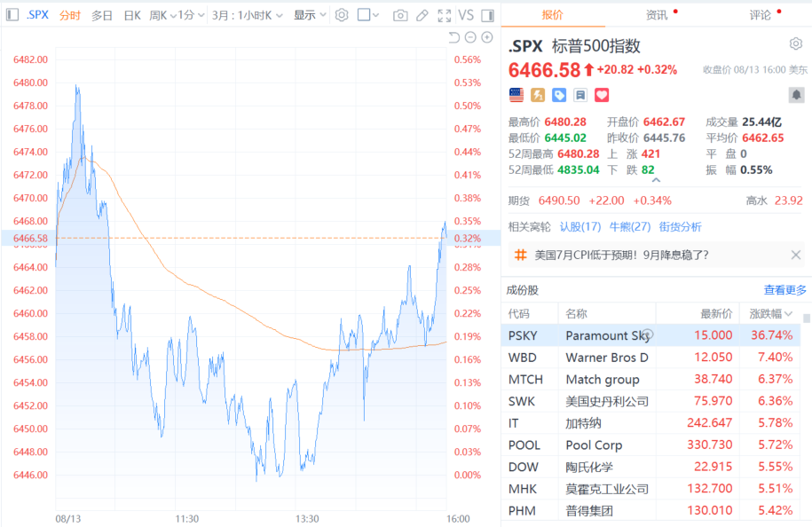Toggle the left sidebar panel icon
The width and height of the screenshot is (812, 527).
[x=12, y=15]
